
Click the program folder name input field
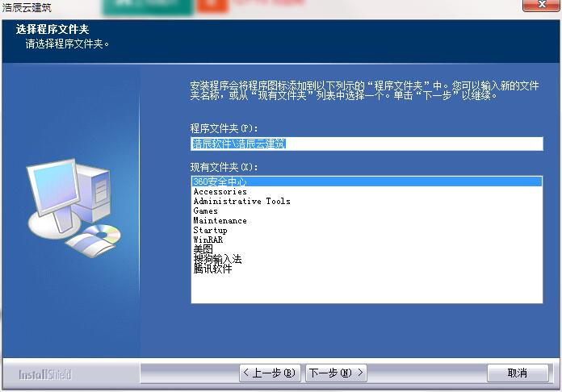click(366, 144)
